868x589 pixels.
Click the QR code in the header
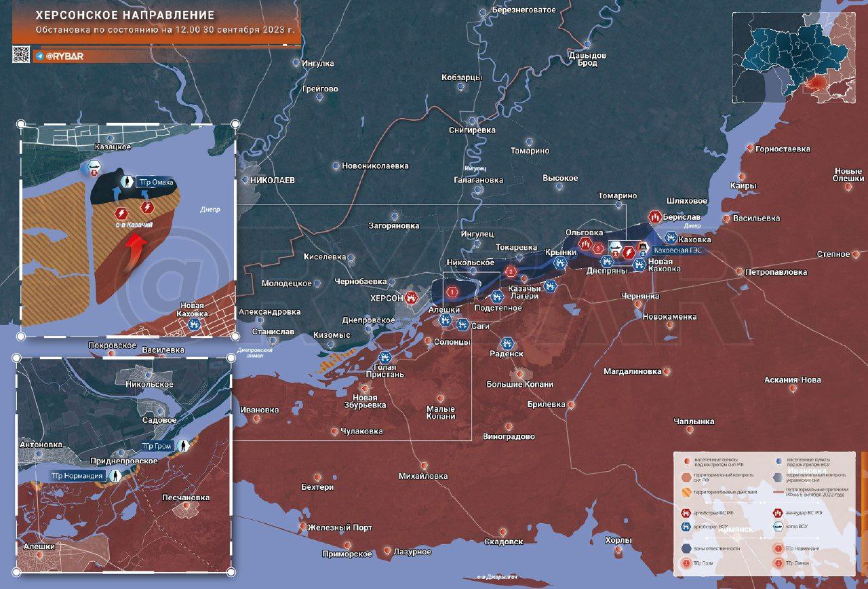click(x=21, y=54)
